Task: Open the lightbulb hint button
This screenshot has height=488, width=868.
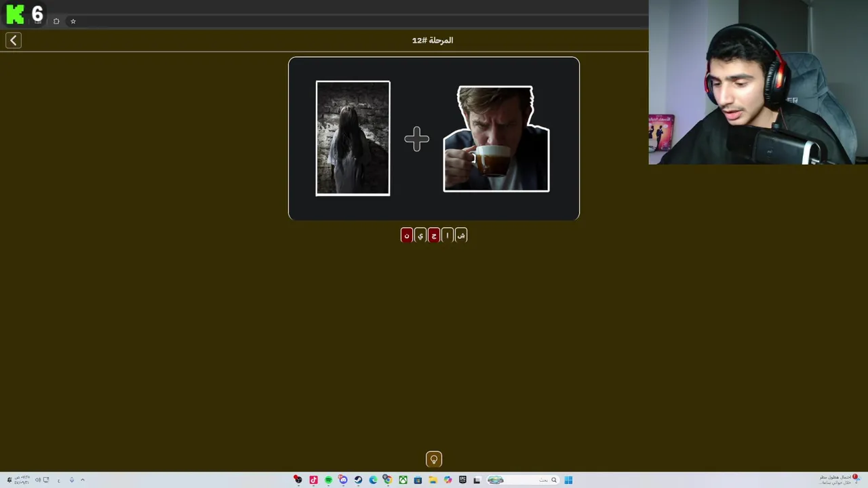Action: click(x=434, y=460)
